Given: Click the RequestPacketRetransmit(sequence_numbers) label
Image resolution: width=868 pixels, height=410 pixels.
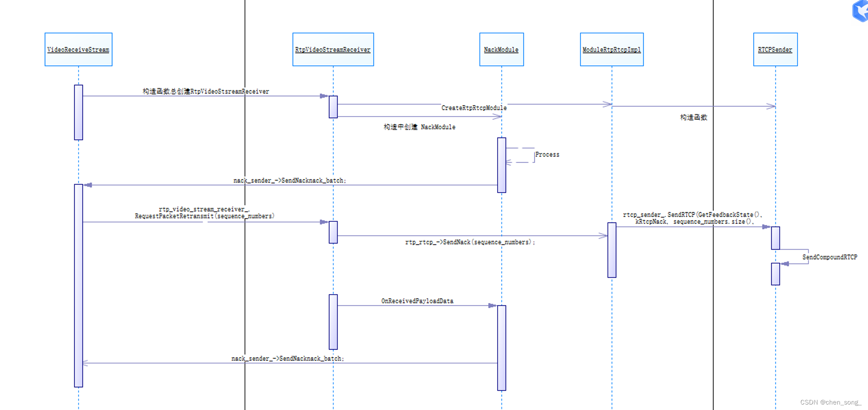Looking at the screenshot, I should pos(204,216).
